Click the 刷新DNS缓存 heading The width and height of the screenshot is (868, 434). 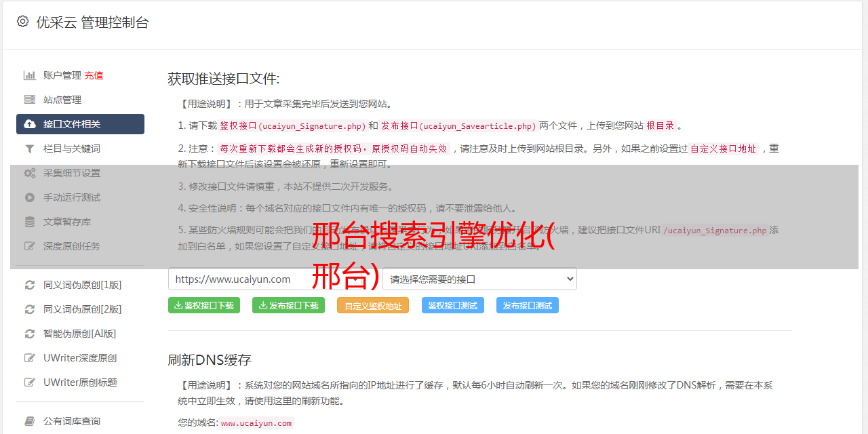click(x=210, y=359)
